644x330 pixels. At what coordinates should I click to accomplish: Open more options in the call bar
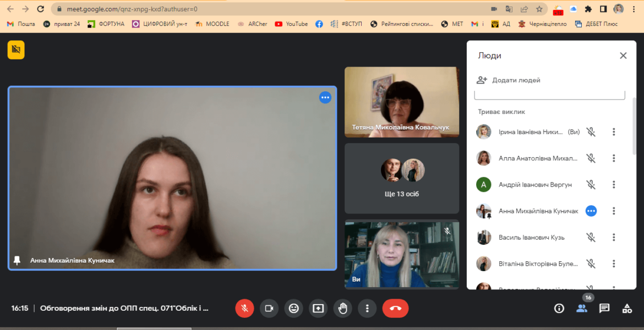click(367, 308)
